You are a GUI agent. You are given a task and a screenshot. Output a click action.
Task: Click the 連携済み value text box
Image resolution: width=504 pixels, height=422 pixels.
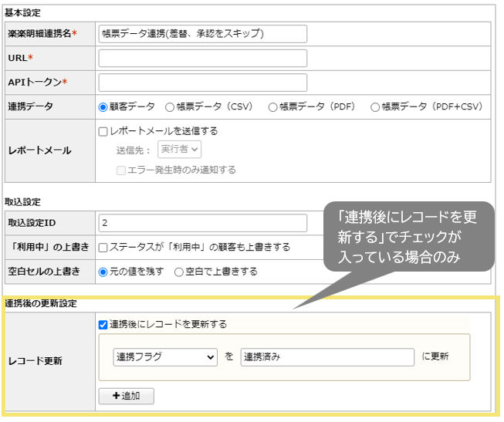click(x=327, y=356)
